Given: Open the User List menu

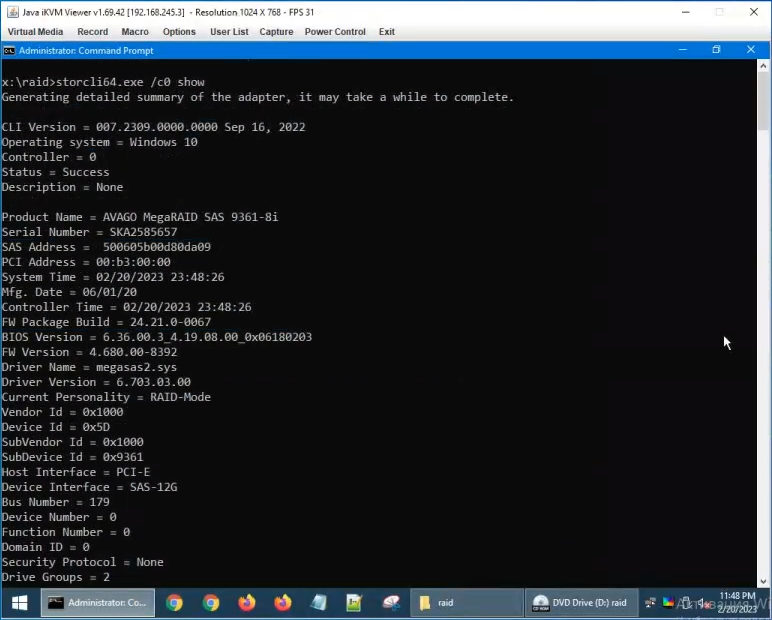Looking at the screenshot, I should [229, 32].
